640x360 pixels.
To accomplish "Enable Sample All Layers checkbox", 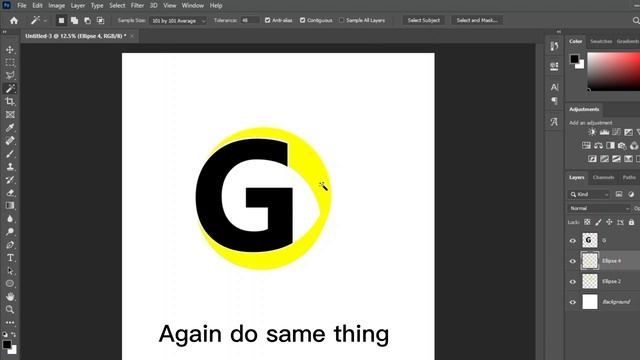I will (342, 20).
